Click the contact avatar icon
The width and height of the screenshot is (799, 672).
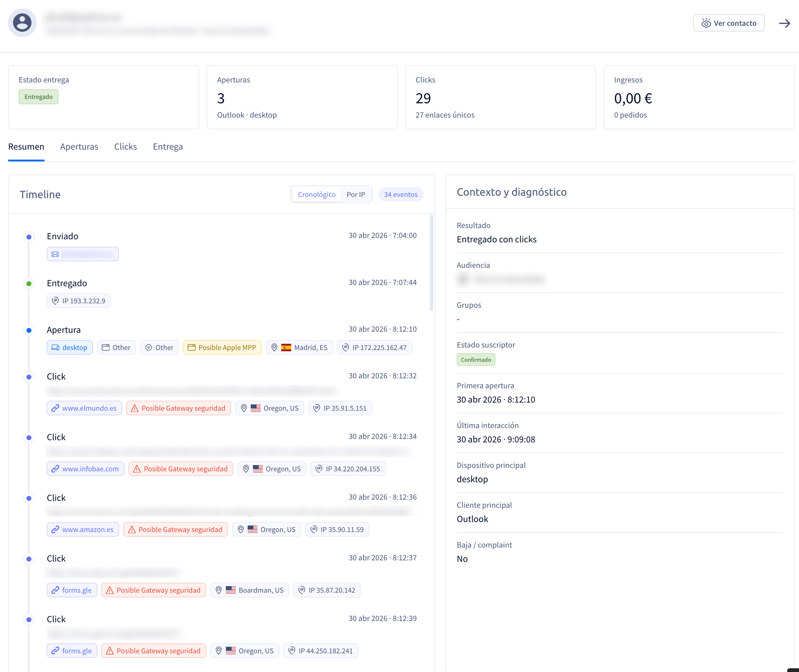22,23
